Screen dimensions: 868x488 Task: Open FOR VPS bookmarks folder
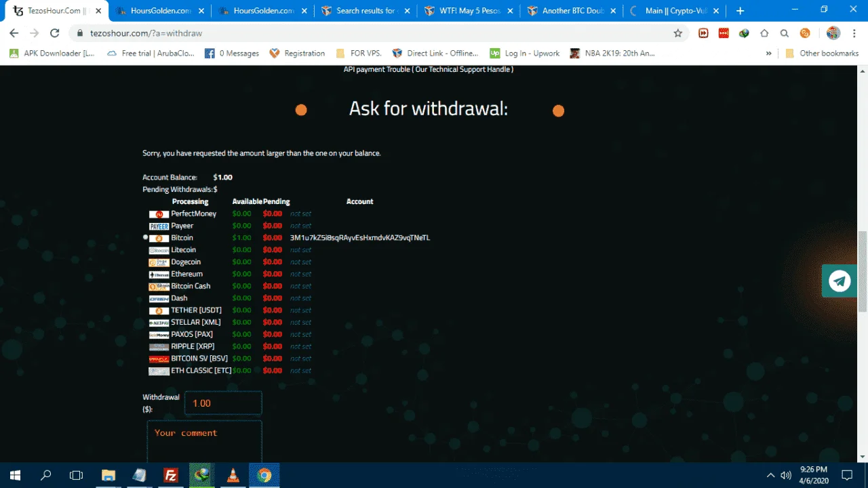coord(359,54)
